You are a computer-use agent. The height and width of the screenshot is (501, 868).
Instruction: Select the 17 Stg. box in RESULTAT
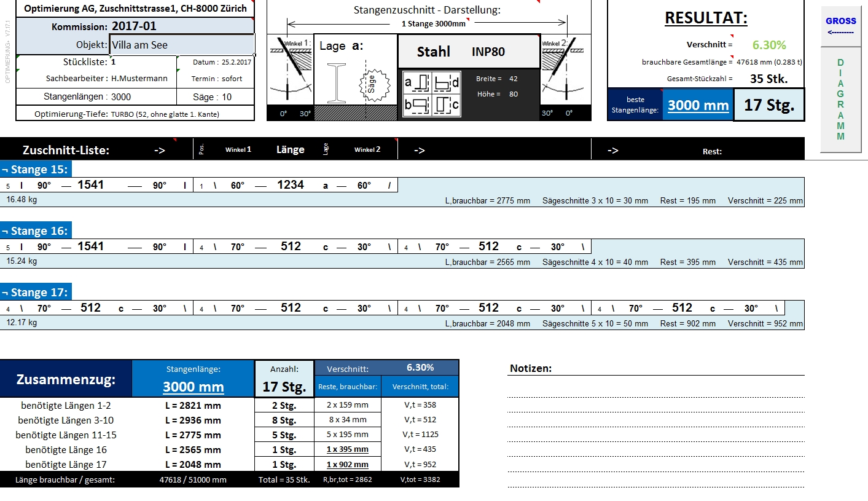(769, 105)
